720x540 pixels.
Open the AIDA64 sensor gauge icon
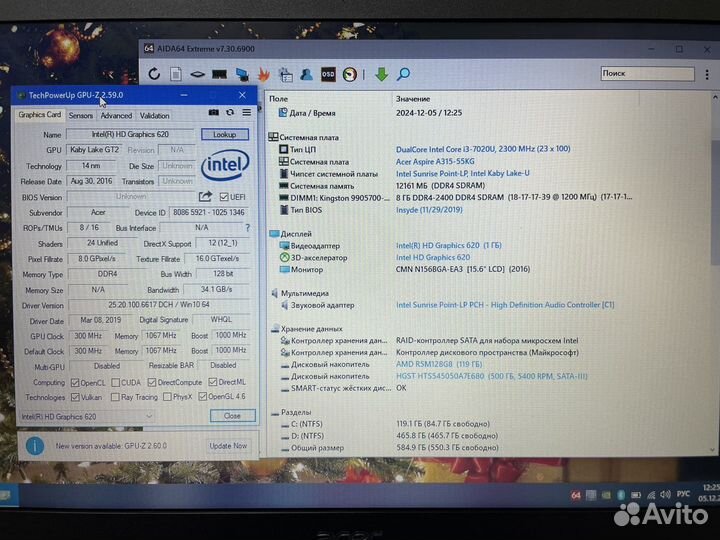point(350,74)
